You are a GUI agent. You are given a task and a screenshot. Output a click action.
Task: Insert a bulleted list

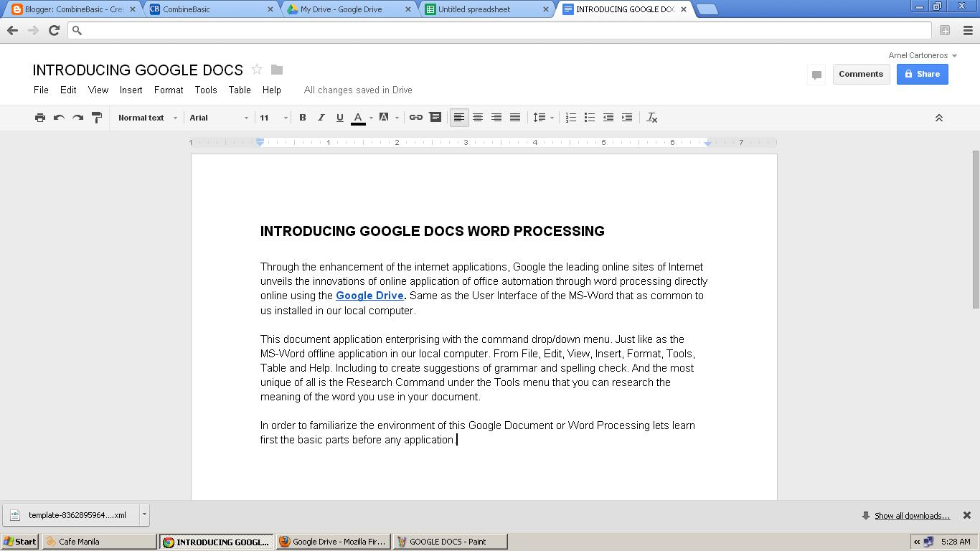(590, 118)
